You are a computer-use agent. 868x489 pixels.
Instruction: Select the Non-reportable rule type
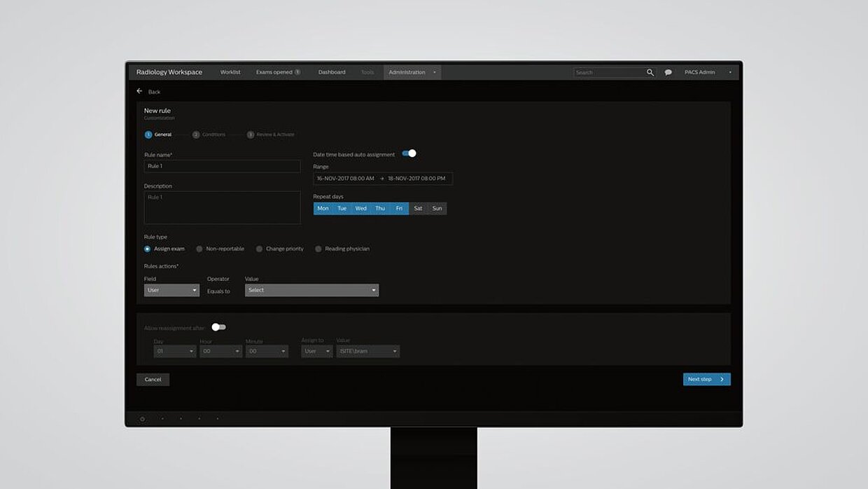(199, 249)
